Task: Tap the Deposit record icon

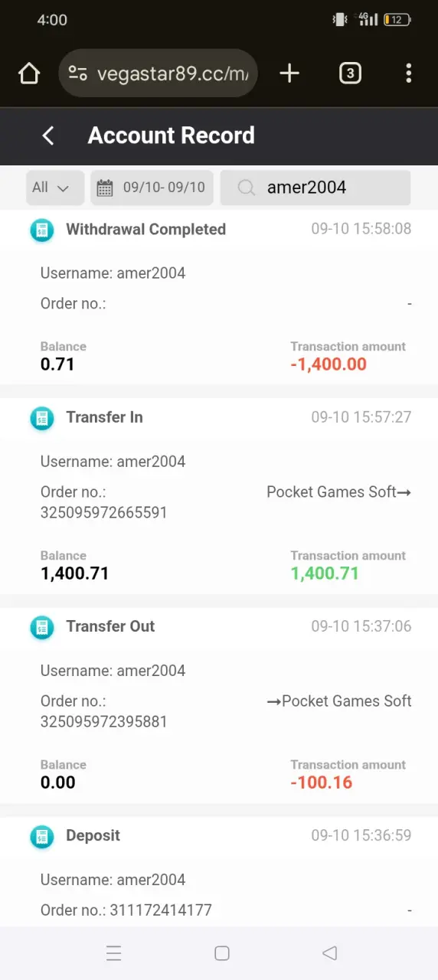Action: pos(42,836)
